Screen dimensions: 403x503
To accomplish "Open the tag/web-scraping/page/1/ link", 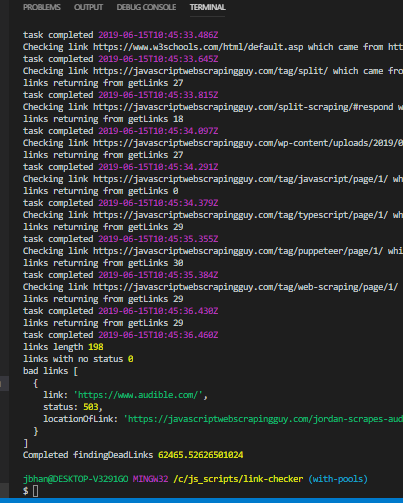I will pos(245,287).
